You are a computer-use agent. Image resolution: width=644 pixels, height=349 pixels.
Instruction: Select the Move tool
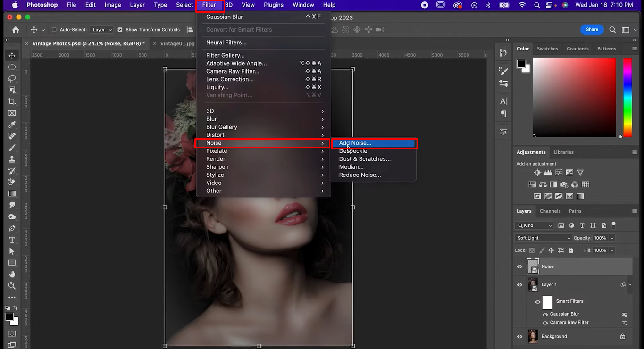click(x=12, y=56)
